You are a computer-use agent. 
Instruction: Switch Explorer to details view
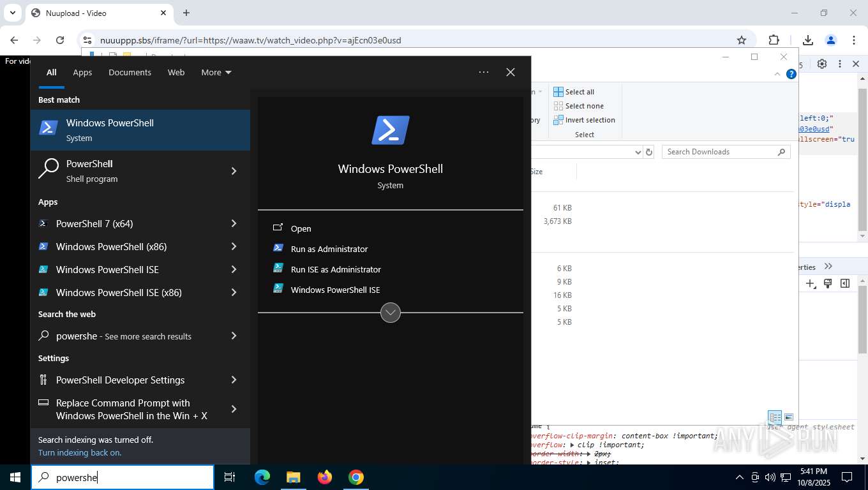point(775,418)
